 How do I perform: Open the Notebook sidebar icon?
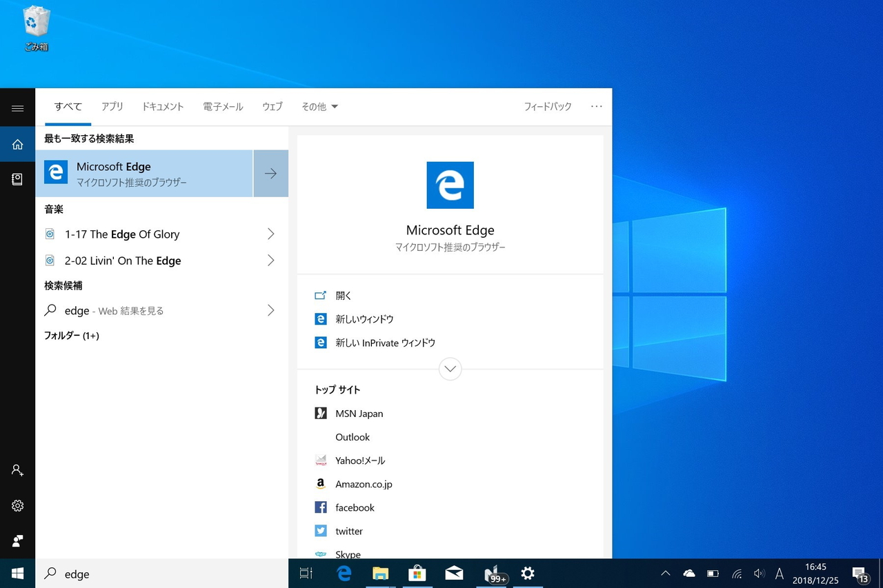18,179
